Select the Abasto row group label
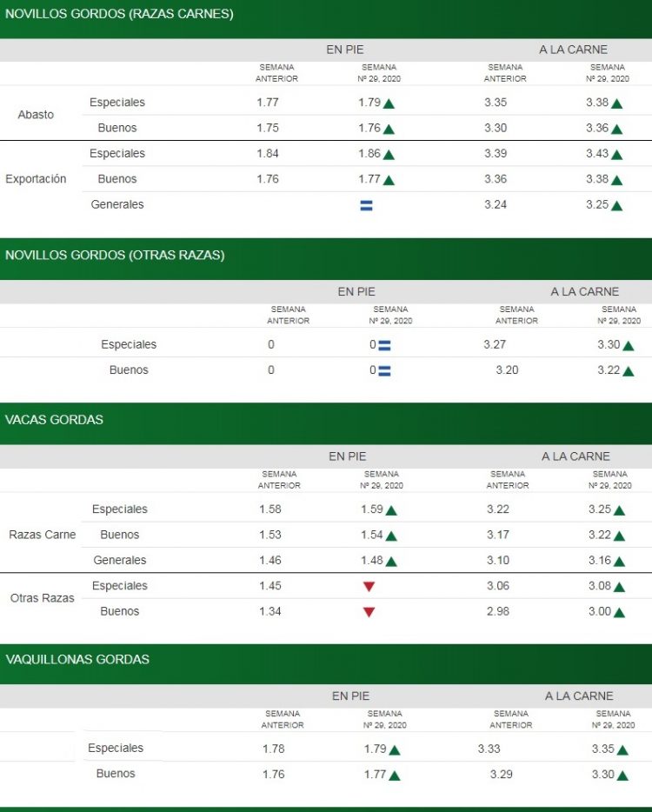The width and height of the screenshot is (652, 812). pos(36,115)
